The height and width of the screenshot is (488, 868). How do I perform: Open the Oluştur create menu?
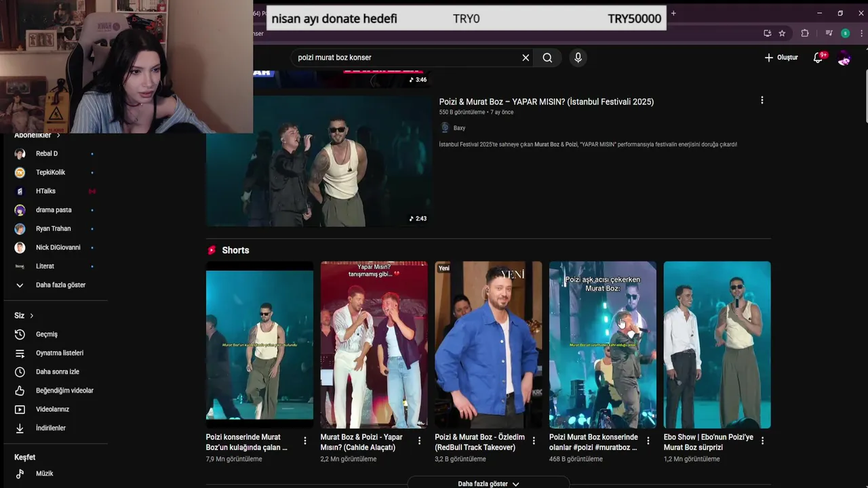click(x=781, y=58)
